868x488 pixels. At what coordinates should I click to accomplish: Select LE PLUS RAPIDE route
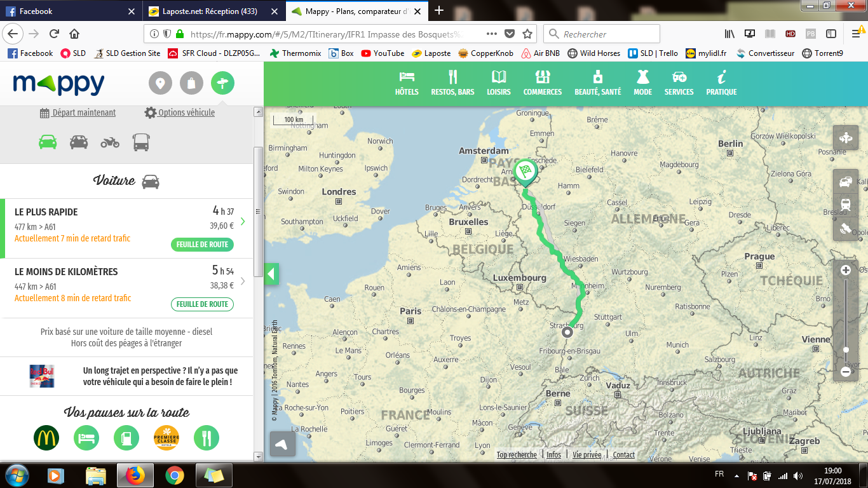click(x=126, y=228)
